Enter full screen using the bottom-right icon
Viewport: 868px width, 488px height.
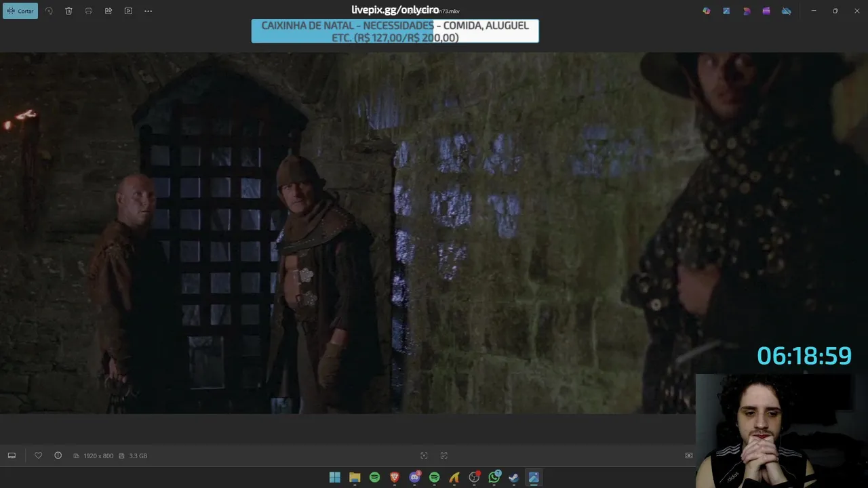[x=689, y=455]
